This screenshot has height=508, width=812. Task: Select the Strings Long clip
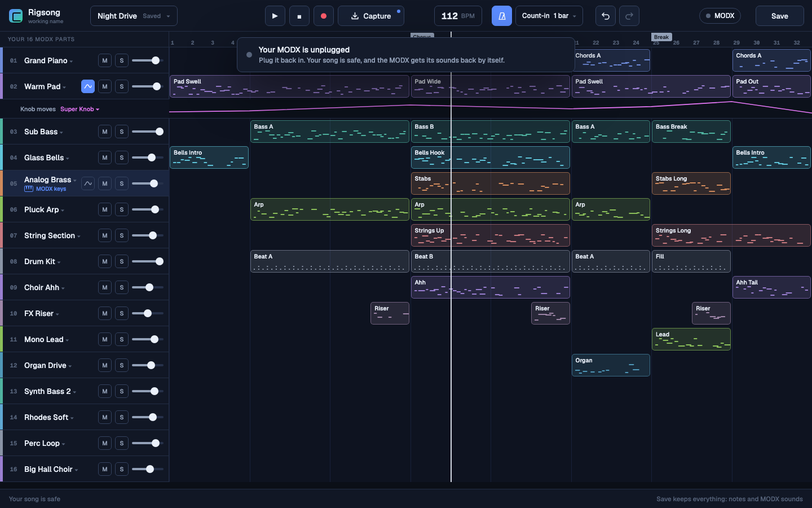pos(731,235)
